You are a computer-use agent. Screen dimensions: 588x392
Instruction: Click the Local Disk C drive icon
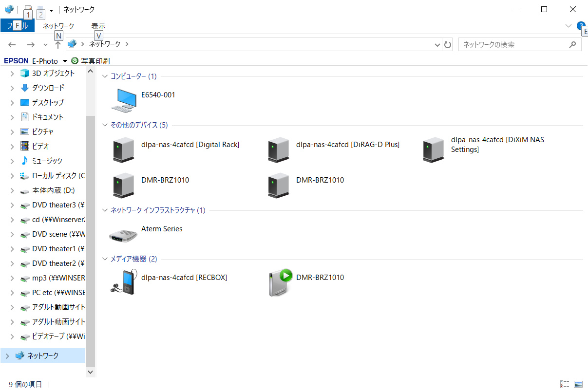coord(25,176)
